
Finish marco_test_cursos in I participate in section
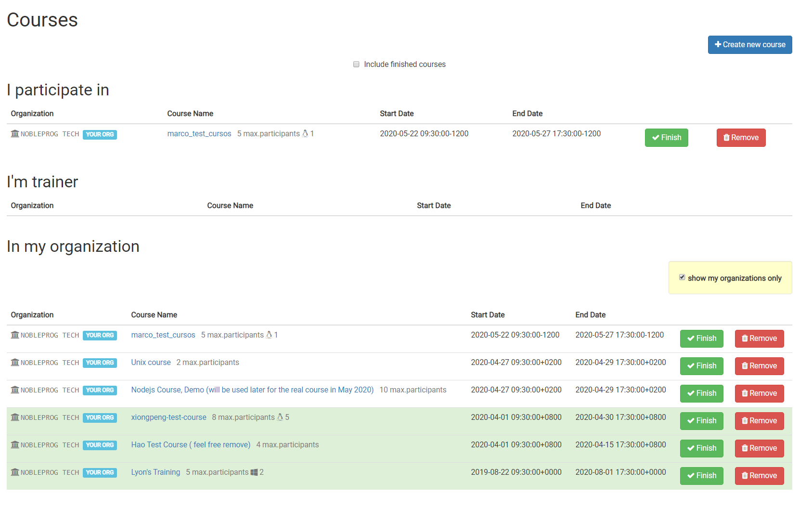666,138
